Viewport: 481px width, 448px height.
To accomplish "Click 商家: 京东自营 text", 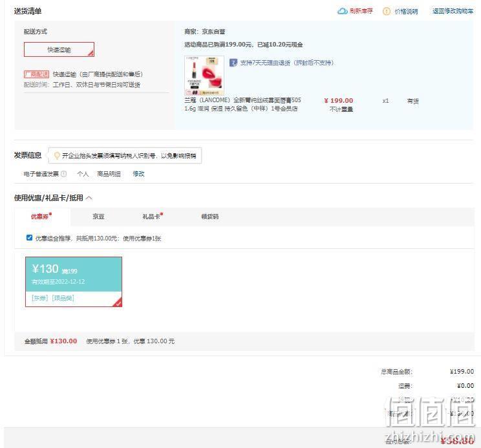I will click(204, 32).
